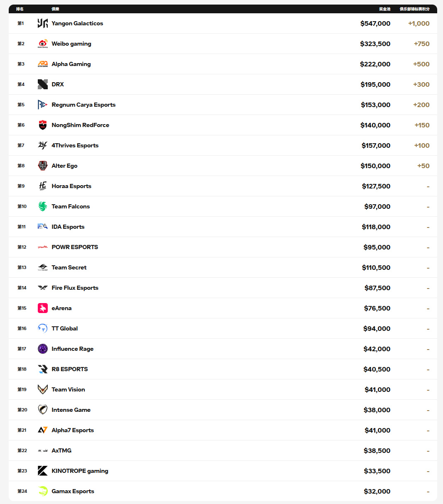Click Team Vision's $41,000 prize amount
This screenshot has width=443, height=504.
377,389
